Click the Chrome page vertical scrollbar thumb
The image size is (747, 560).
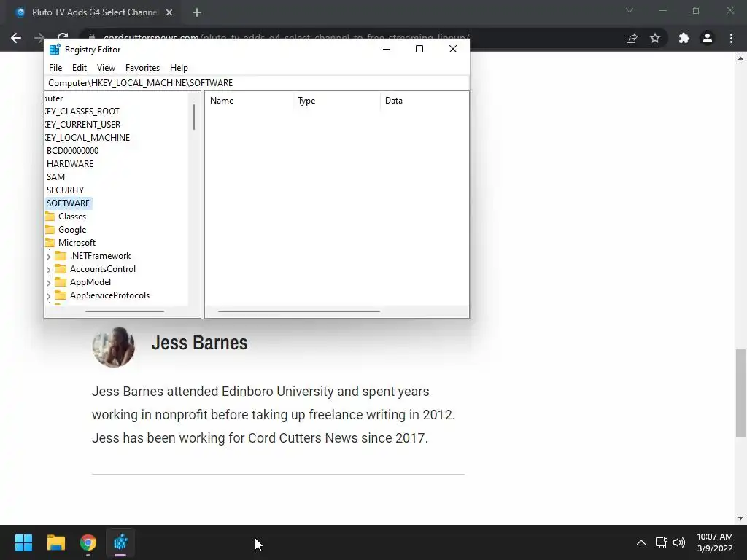point(740,393)
